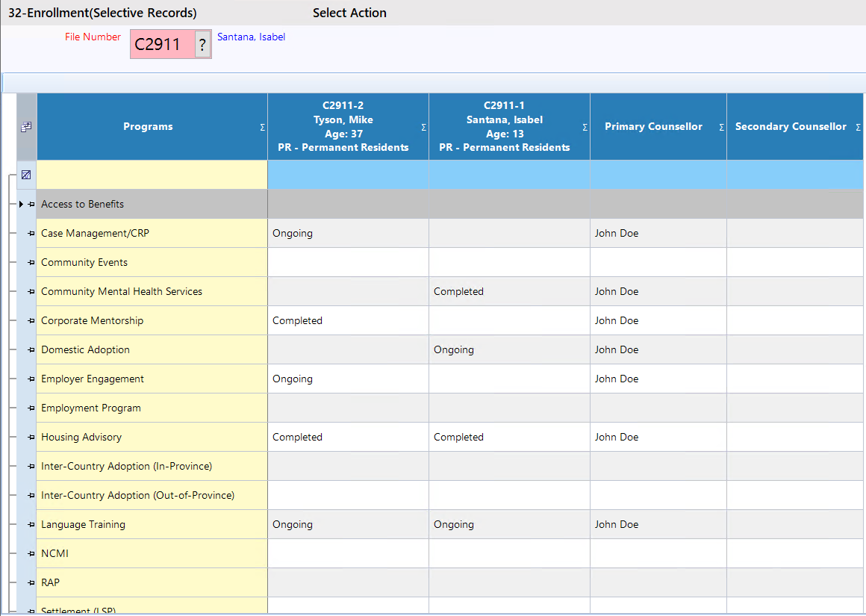The width and height of the screenshot is (866, 616).
Task: Expand the Employer Engagement row
Action: pyautogui.click(x=31, y=379)
